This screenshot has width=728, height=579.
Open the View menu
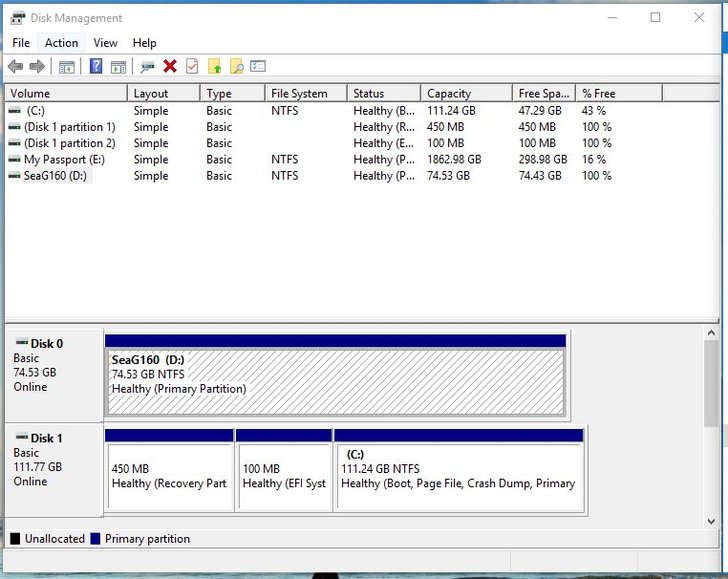click(x=105, y=43)
